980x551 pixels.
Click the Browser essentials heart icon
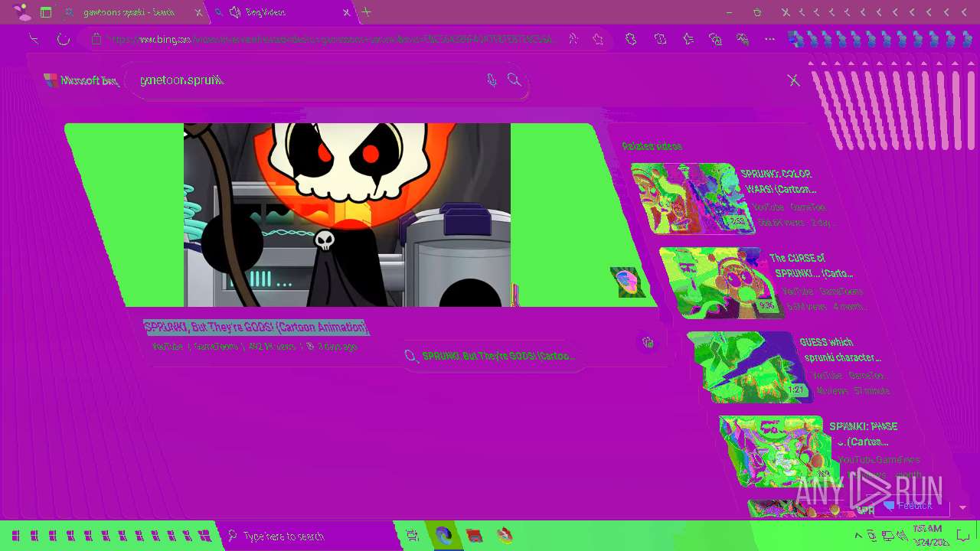click(x=743, y=39)
